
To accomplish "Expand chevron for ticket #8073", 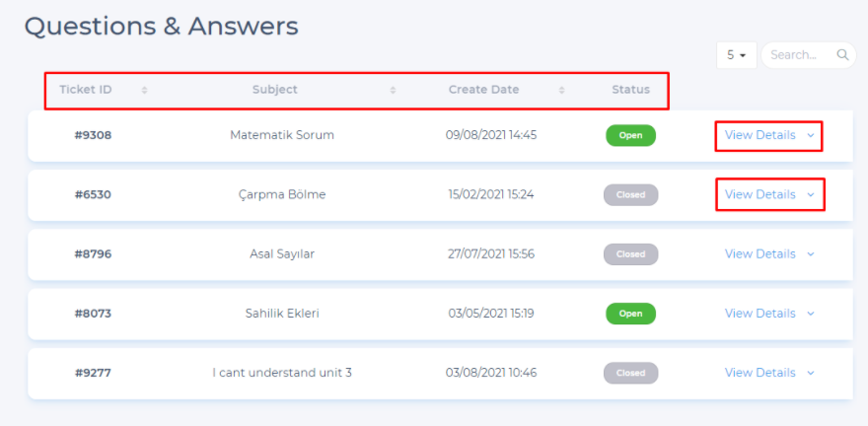I will click(x=811, y=314).
